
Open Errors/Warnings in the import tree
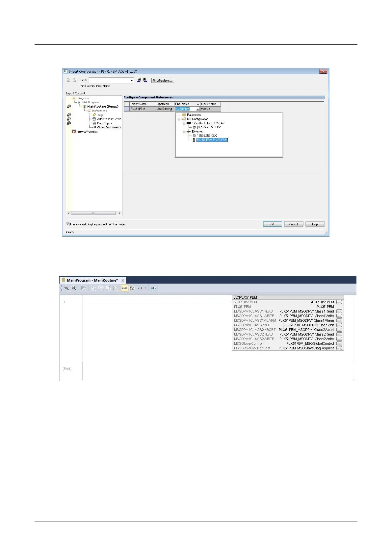(x=88, y=132)
